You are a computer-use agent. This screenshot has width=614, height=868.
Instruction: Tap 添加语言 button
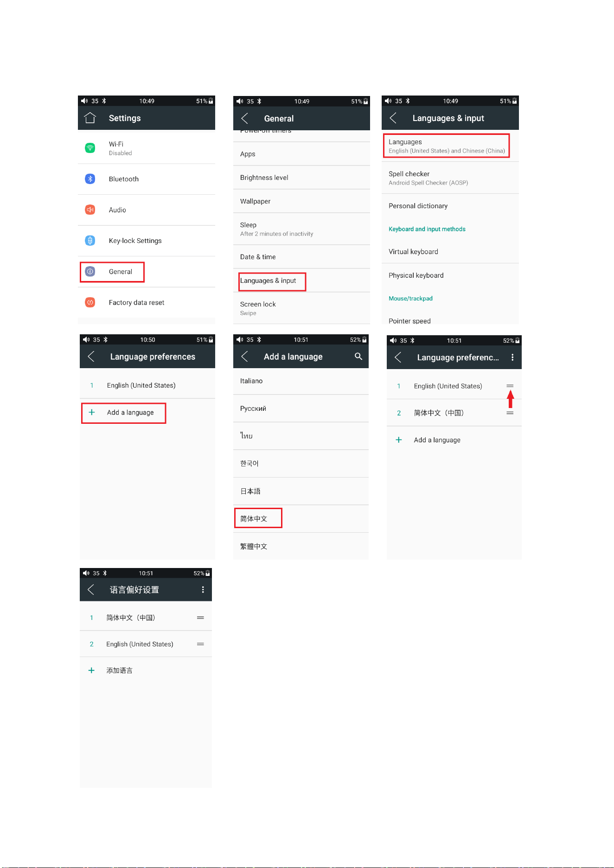146,670
